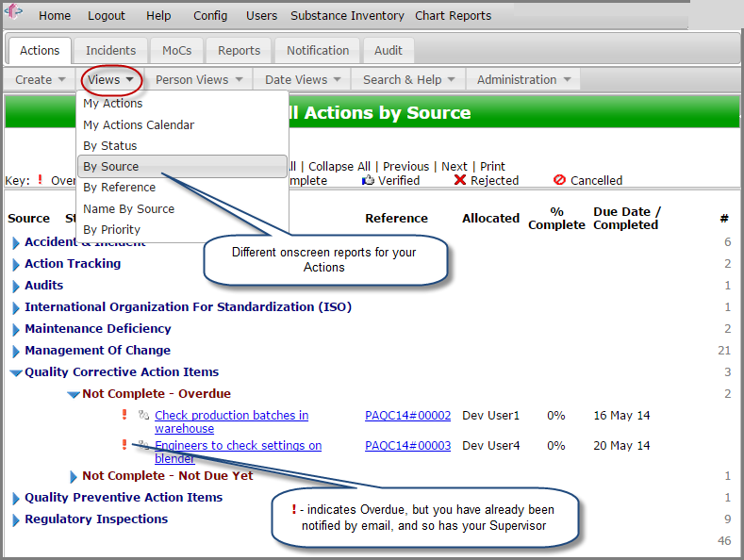Open the Person Views dropdown menu
This screenshot has width=744, height=560.
[199, 80]
